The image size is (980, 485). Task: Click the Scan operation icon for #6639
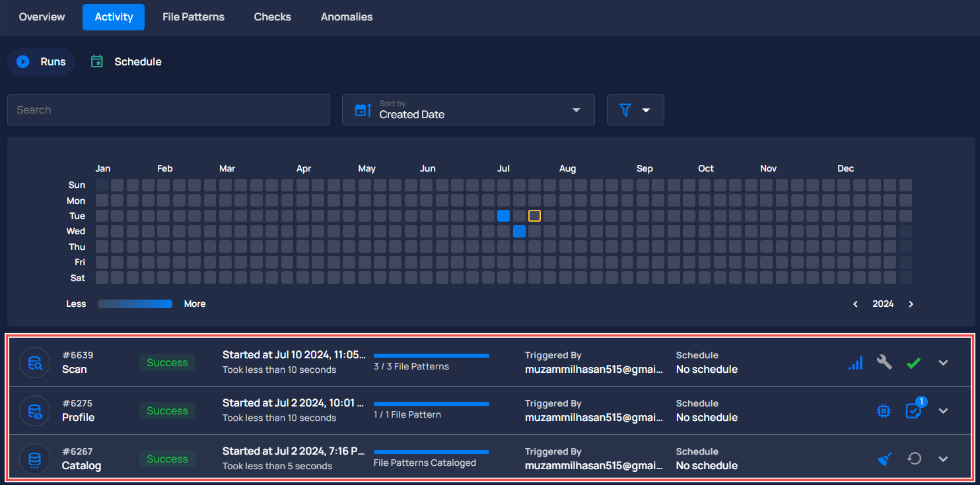[x=34, y=362]
